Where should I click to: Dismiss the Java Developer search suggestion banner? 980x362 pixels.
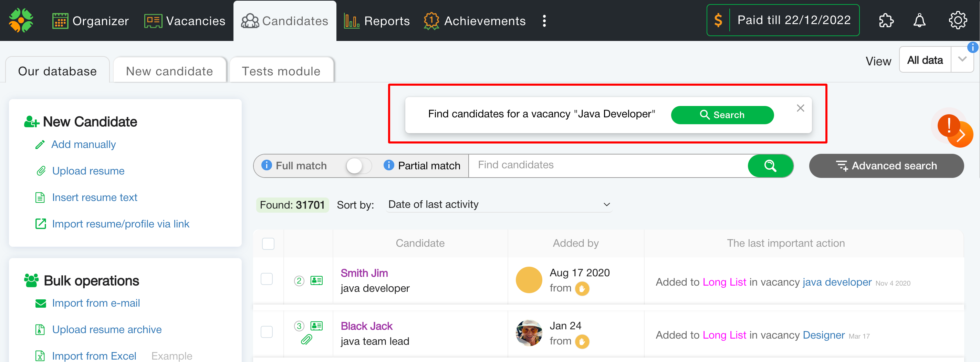tap(800, 108)
